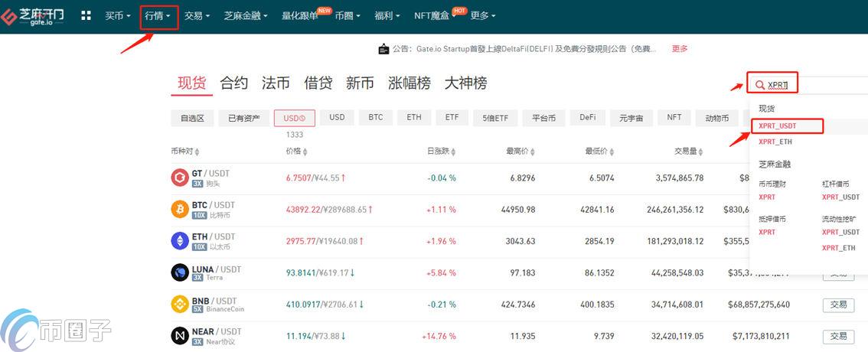This screenshot has height=352, width=868.
Task: Click the announcement megaphone icon
Action: pos(383,49)
